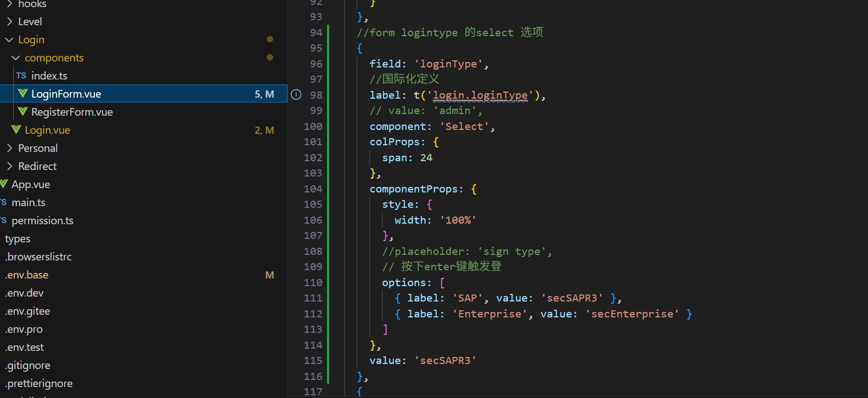Click the 'SAP' label string on line 111
The height and width of the screenshot is (398, 868).
[x=467, y=298]
